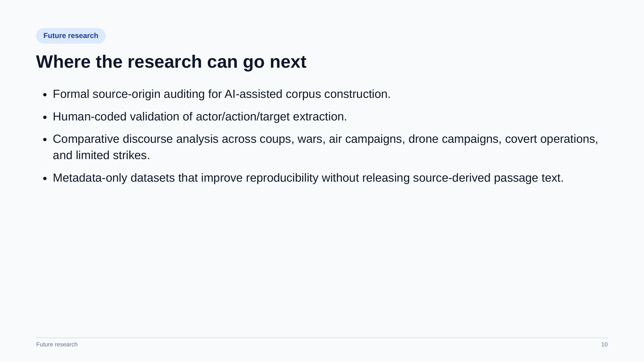This screenshot has height=362, width=644.
Task: Click the bullet dot before Comparative discourse
Action: 45,140
